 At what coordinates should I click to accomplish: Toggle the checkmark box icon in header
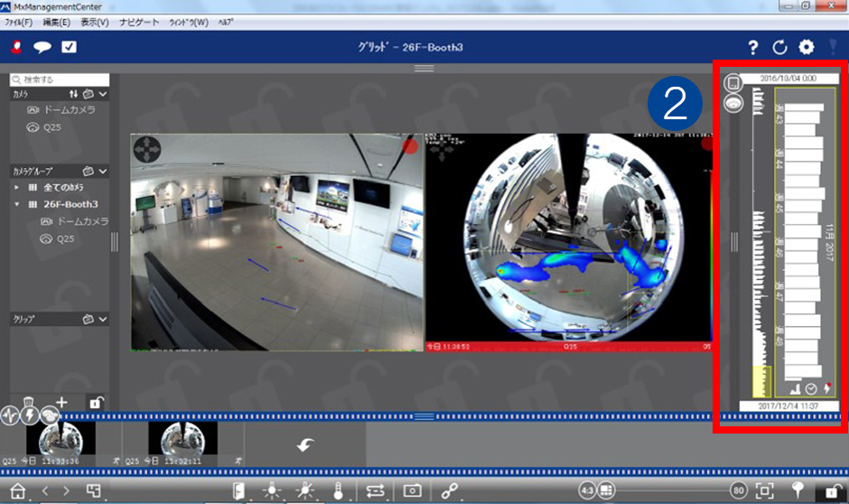tap(69, 47)
